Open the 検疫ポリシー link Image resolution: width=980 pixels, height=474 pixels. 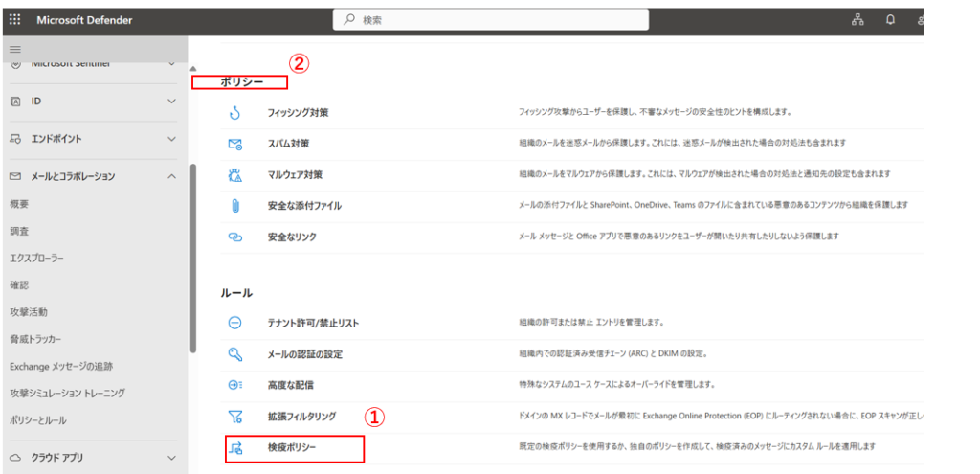pos(292,447)
